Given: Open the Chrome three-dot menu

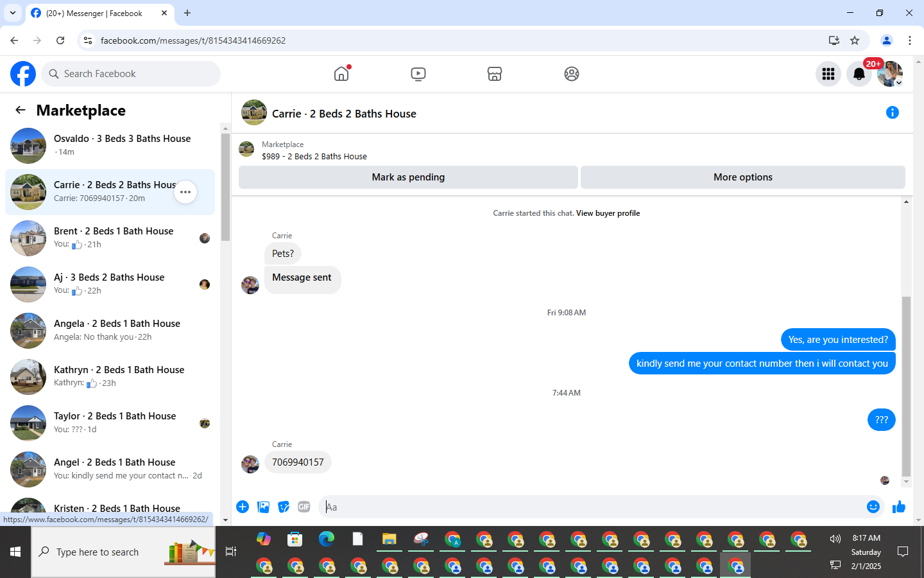Looking at the screenshot, I should pos(910,40).
